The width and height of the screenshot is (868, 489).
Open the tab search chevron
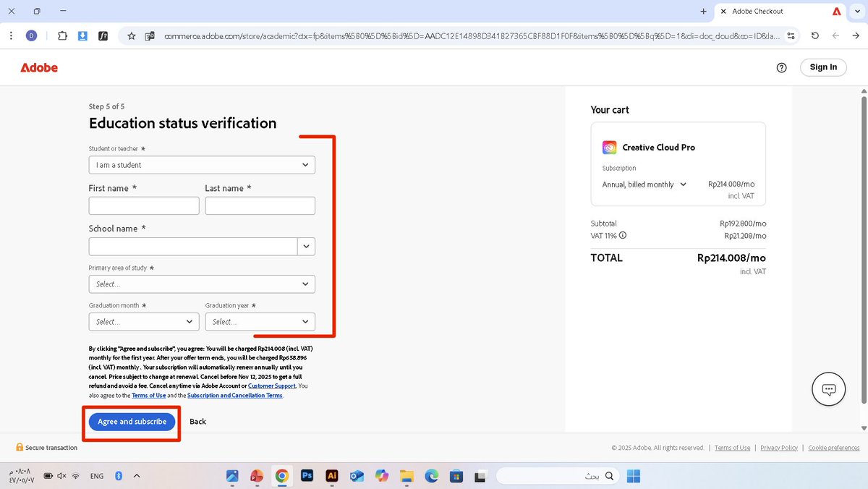(x=857, y=12)
